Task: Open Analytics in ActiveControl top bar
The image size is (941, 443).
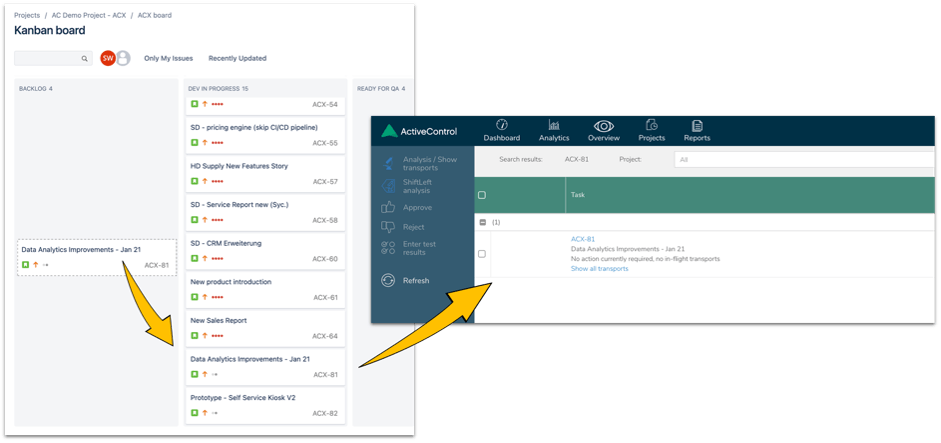Action: 554,130
